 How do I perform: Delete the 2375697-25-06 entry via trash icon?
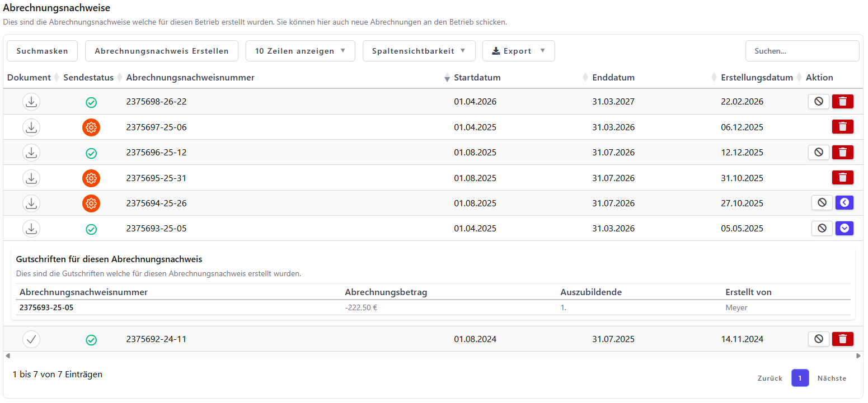(842, 127)
